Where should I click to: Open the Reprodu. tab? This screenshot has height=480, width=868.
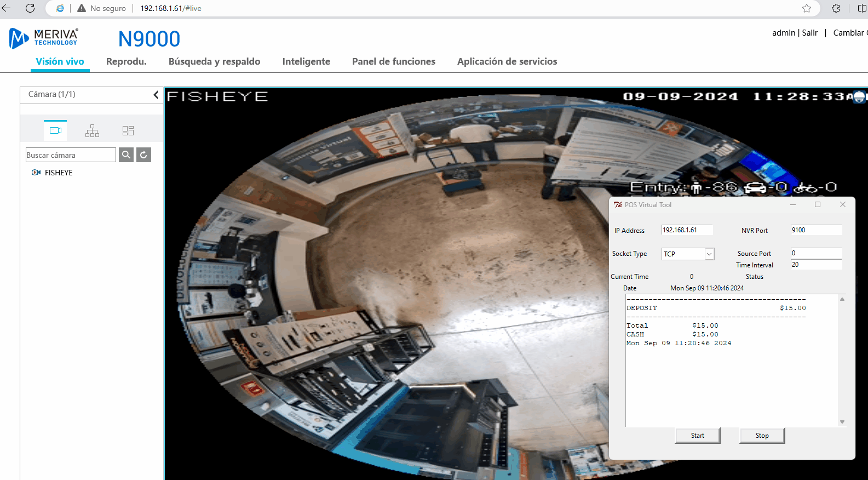pyautogui.click(x=127, y=61)
